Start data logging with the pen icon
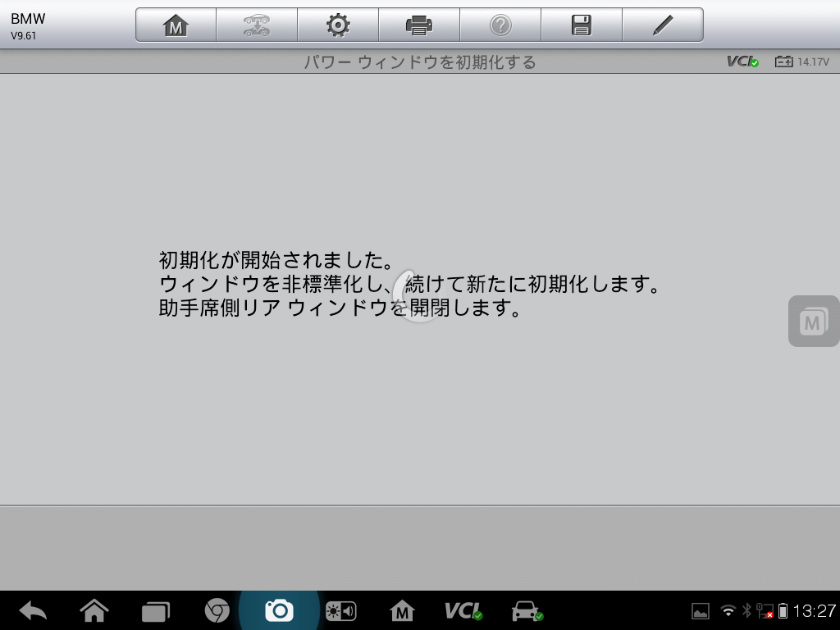Screen dimensions: 840x630 [x=663, y=25]
